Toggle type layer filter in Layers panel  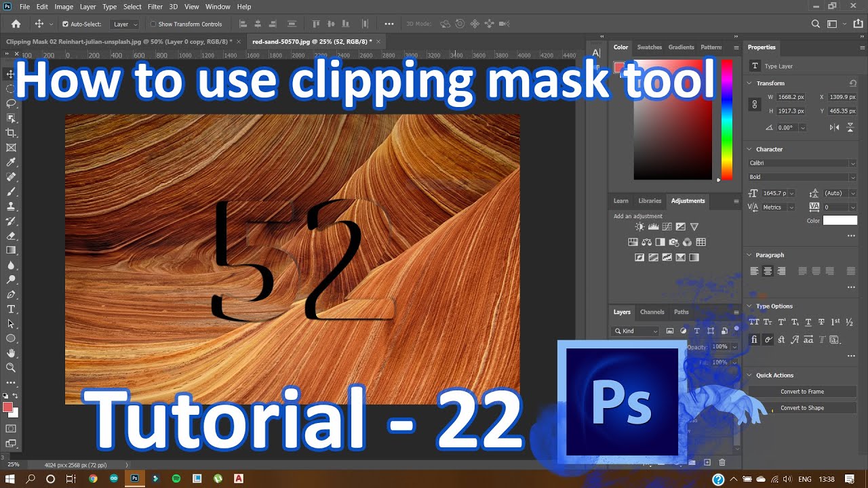pos(696,331)
